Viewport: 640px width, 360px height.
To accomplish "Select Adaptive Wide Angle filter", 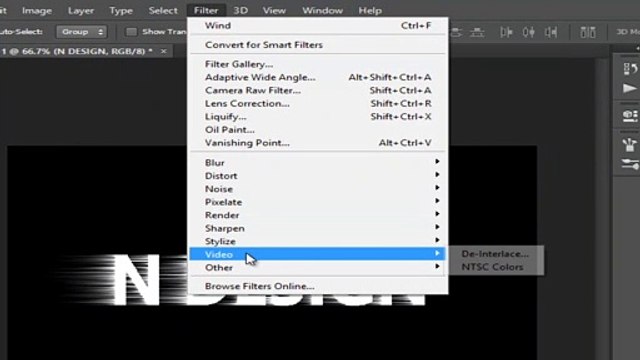I will tap(318, 78).
